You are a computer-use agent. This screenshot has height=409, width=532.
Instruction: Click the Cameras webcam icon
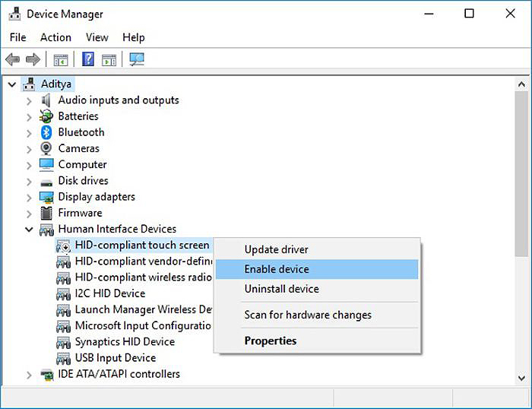[x=46, y=148]
